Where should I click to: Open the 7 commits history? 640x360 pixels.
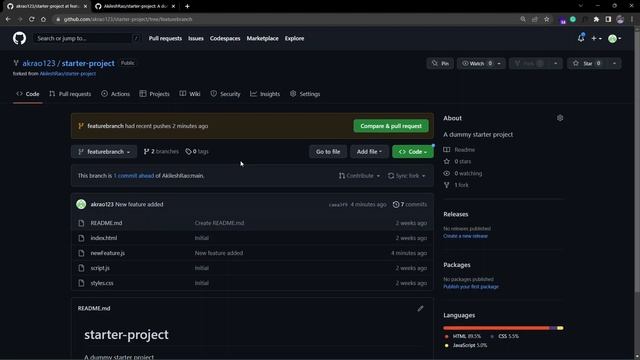click(410, 204)
